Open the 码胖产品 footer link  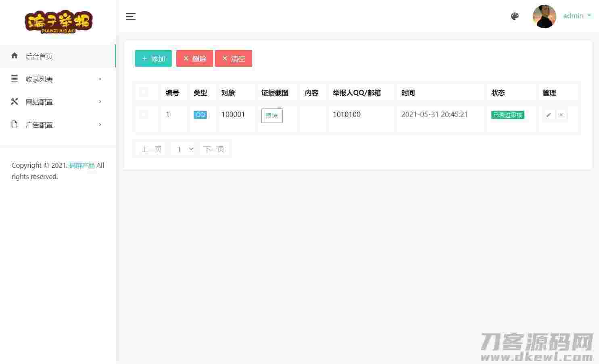coord(82,165)
